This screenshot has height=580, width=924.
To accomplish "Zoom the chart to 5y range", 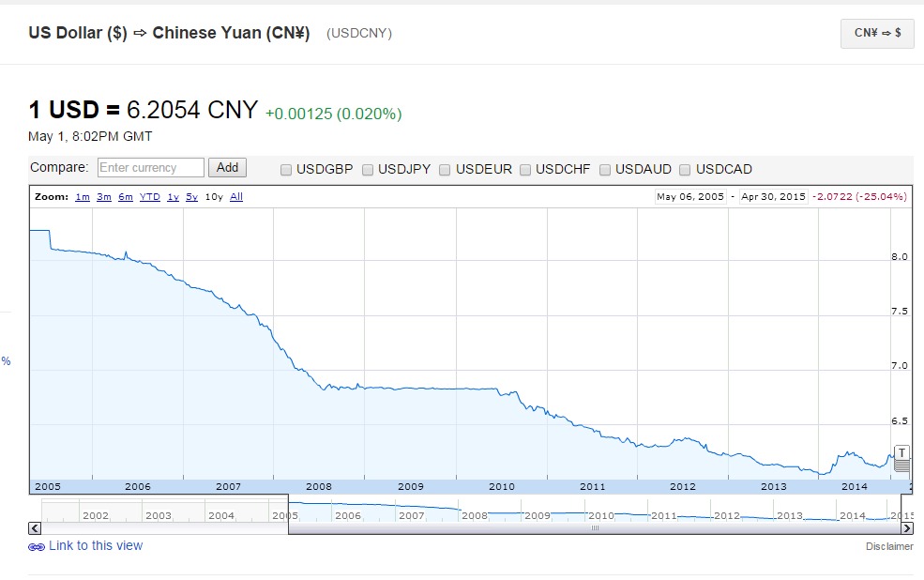I will click(x=191, y=197).
